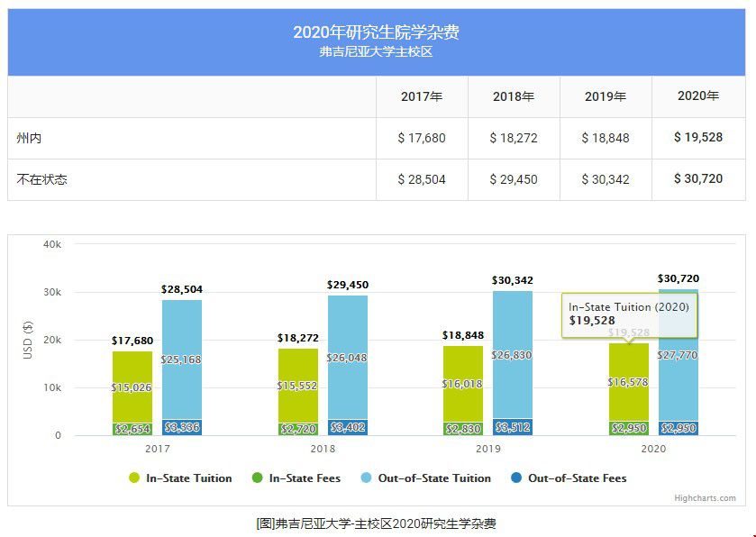Viewport: 756px width, 537px height.
Task: Click the 40k y-axis label
Action: pyautogui.click(x=52, y=244)
